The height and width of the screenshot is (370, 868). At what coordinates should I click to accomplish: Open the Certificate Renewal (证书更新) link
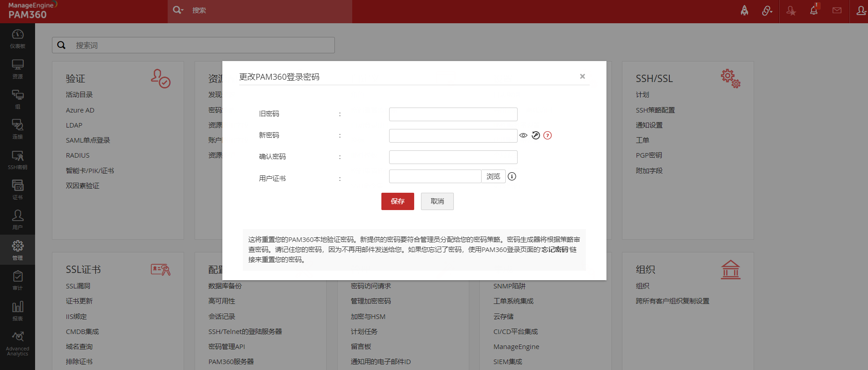click(x=79, y=301)
